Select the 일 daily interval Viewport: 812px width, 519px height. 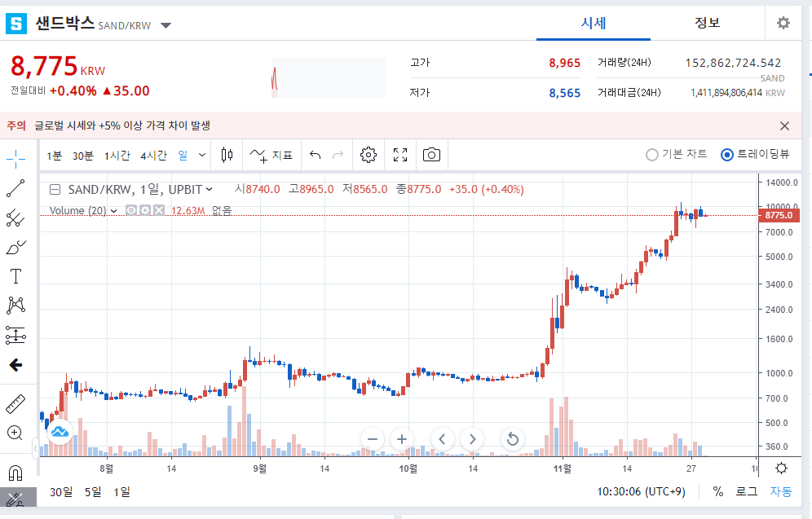(x=183, y=156)
